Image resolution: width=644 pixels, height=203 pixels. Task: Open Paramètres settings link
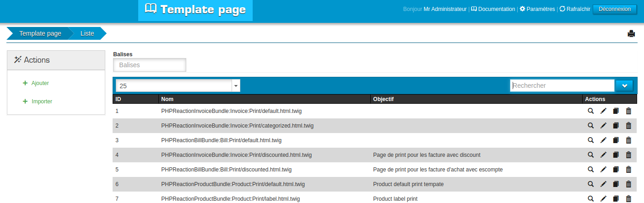pos(537,9)
